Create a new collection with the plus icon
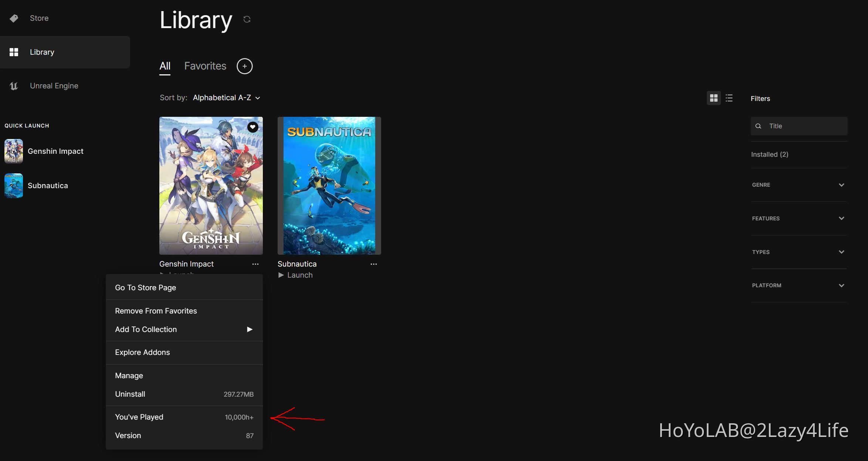The height and width of the screenshot is (461, 868). (244, 66)
